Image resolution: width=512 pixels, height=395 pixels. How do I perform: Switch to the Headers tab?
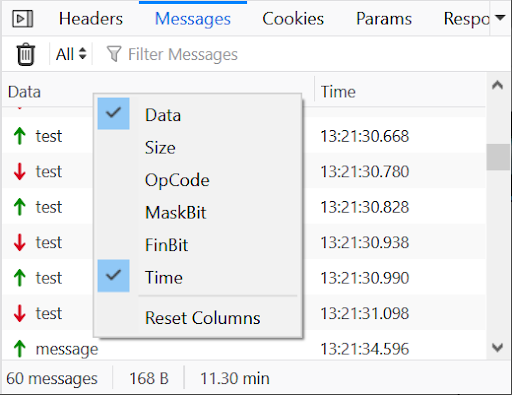coord(91,19)
